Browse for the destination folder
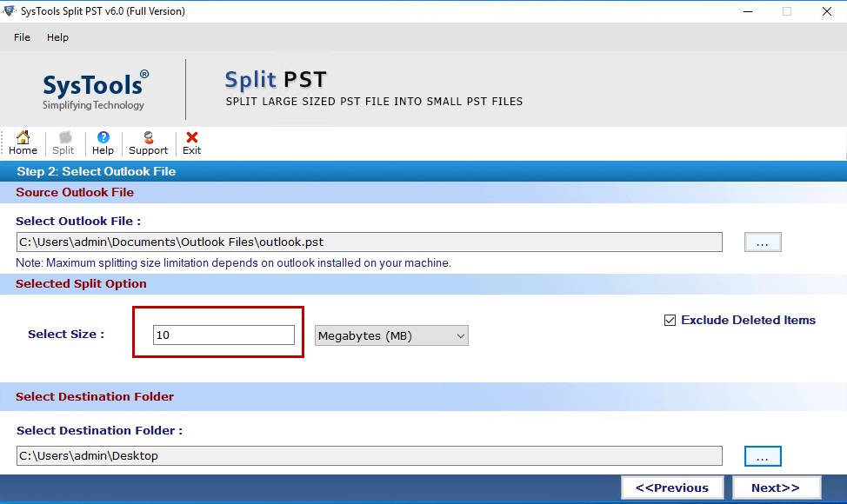The height and width of the screenshot is (504, 847). point(762,456)
